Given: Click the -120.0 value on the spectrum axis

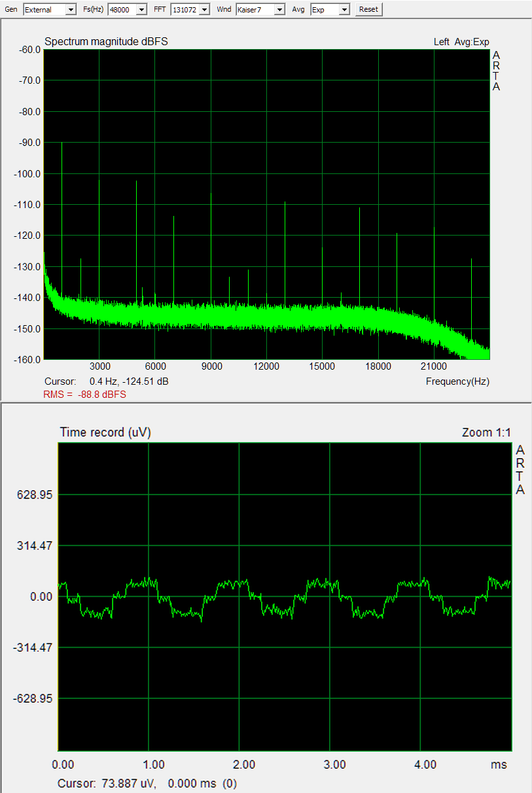Looking at the screenshot, I should pyautogui.click(x=26, y=236).
